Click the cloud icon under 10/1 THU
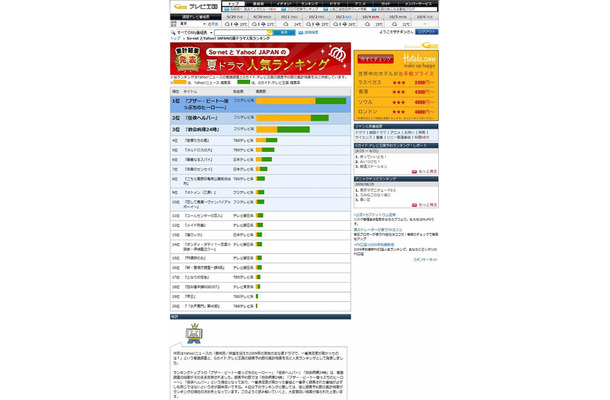The height and width of the screenshot is (400, 610). (286, 24)
